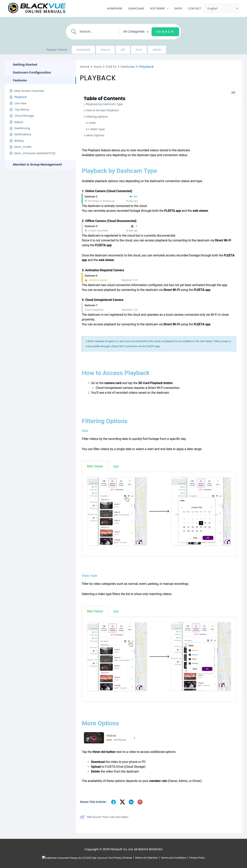Open 'Notice at Collection' footer link
Viewport: 247px width, 868px height.
(x=146, y=858)
